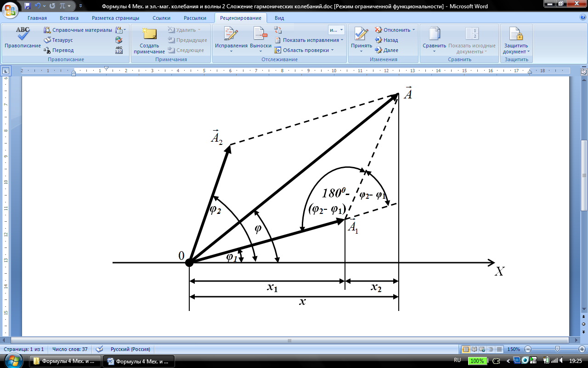
Task: Go to next change with Далее
Action: click(x=386, y=50)
